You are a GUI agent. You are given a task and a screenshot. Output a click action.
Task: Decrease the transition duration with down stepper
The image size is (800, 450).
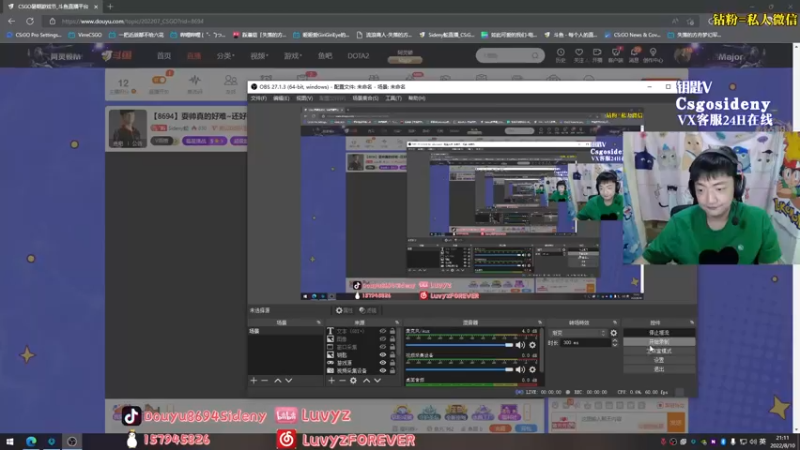click(x=615, y=345)
